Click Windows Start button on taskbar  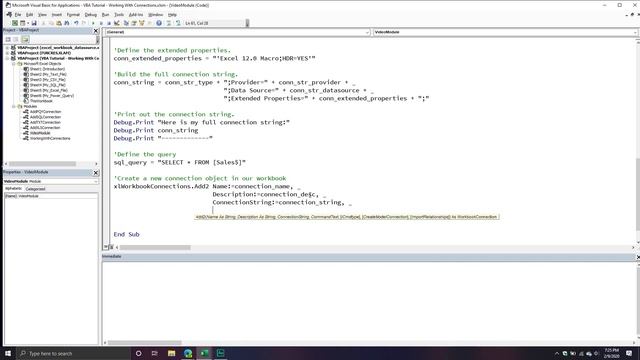click(x=8, y=353)
